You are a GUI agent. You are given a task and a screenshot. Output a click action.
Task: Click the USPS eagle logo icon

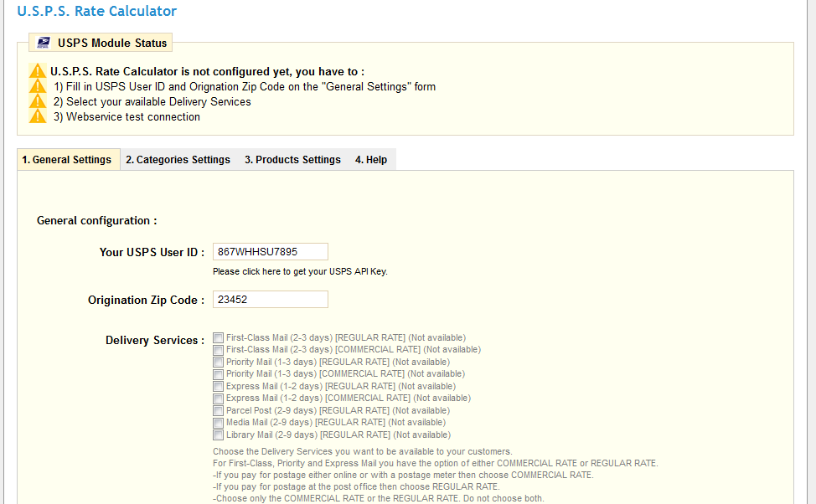click(x=44, y=43)
